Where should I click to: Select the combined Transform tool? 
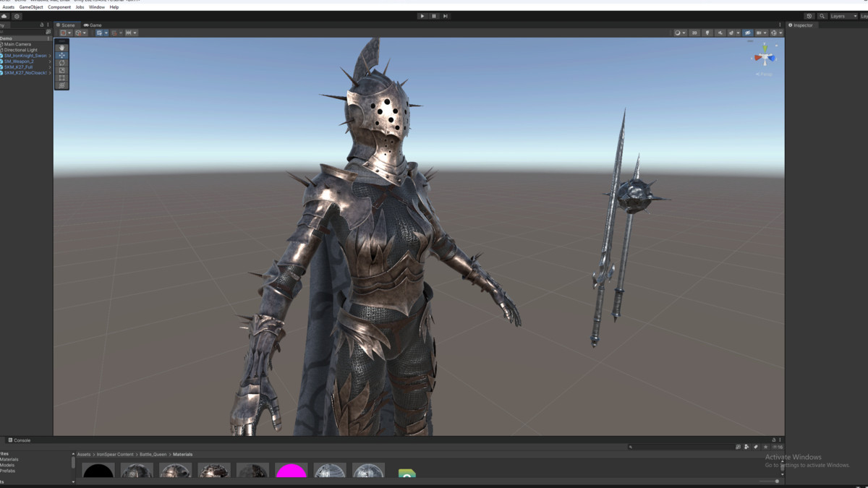(x=61, y=85)
